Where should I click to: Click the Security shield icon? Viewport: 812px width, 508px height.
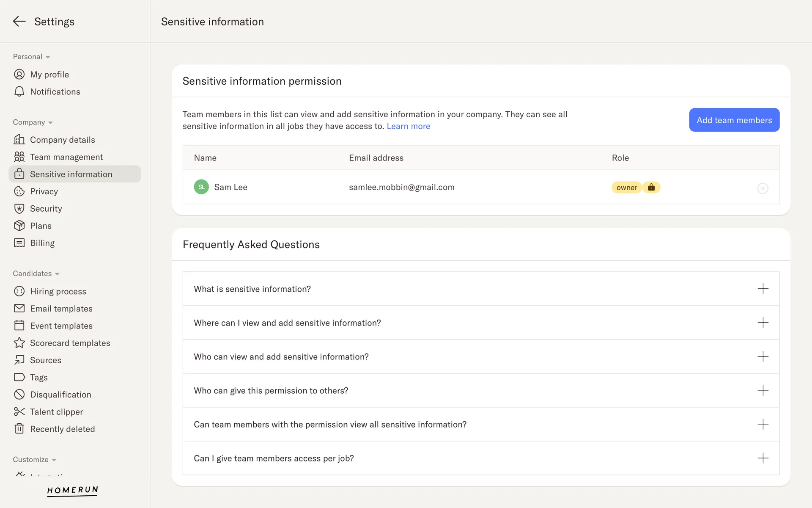tap(19, 209)
